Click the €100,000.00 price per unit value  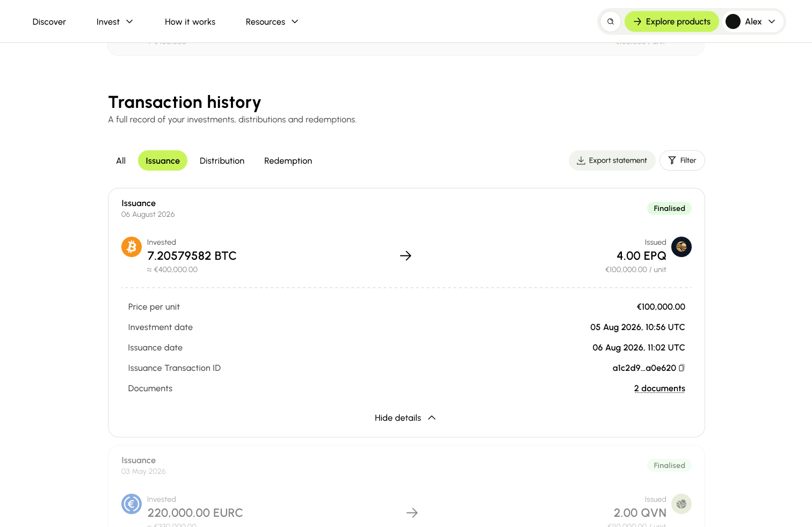[x=661, y=306]
